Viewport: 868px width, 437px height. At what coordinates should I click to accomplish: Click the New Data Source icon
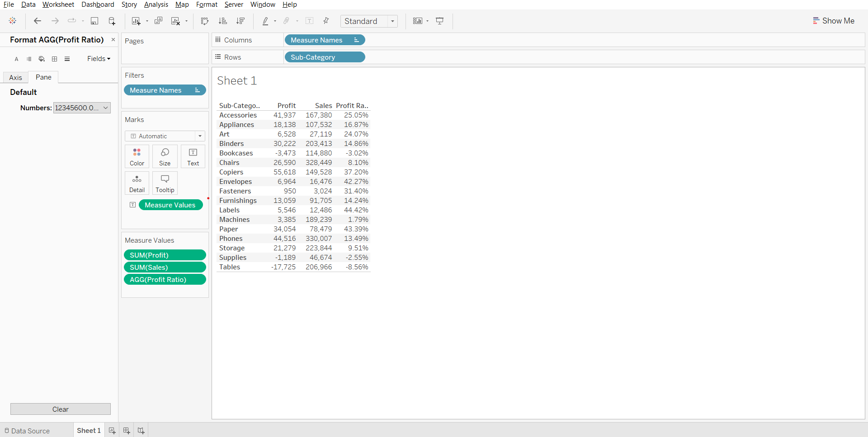click(x=112, y=21)
